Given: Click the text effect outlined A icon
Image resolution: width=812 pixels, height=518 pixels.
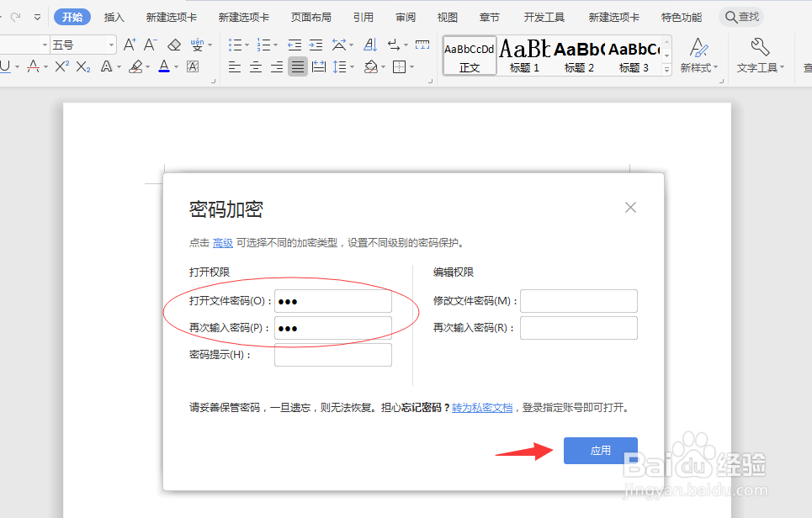Looking at the screenshot, I should click(106, 66).
